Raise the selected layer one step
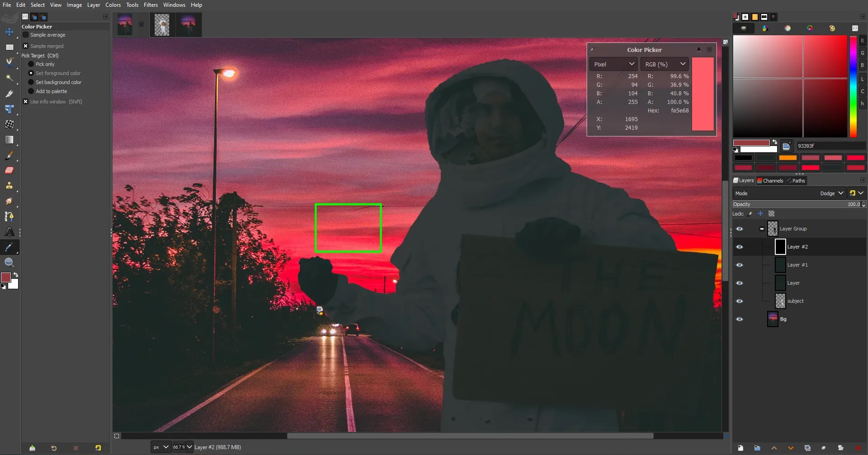868x455 pixels. point(774,448)
